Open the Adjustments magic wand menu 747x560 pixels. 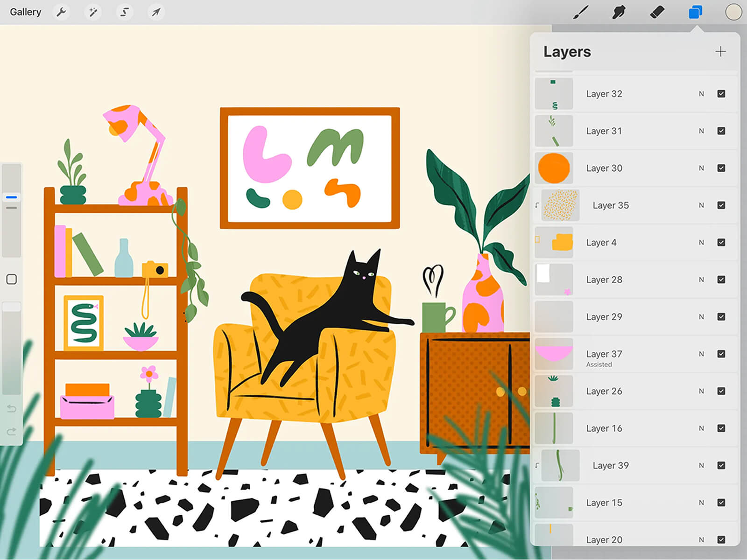[x=93, y=12]
